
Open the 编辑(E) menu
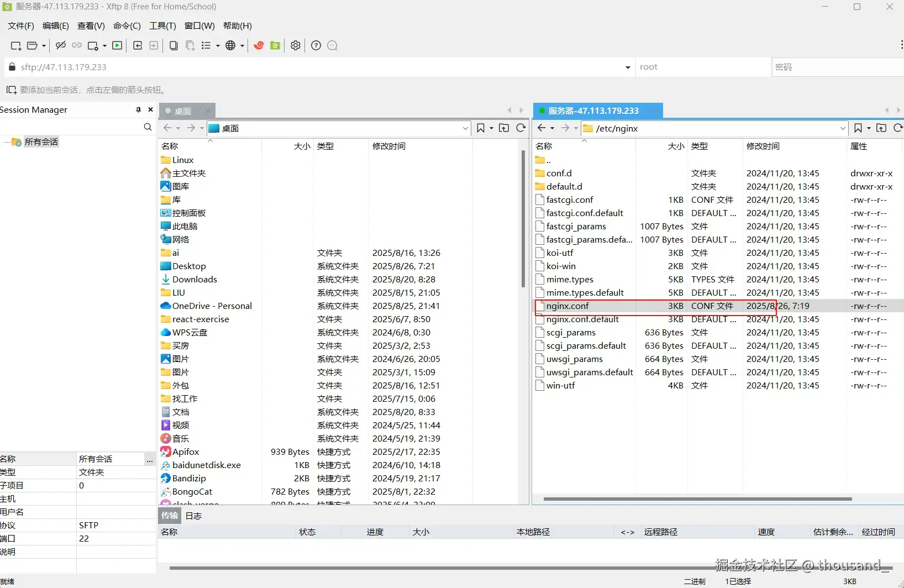coord(56,26)
